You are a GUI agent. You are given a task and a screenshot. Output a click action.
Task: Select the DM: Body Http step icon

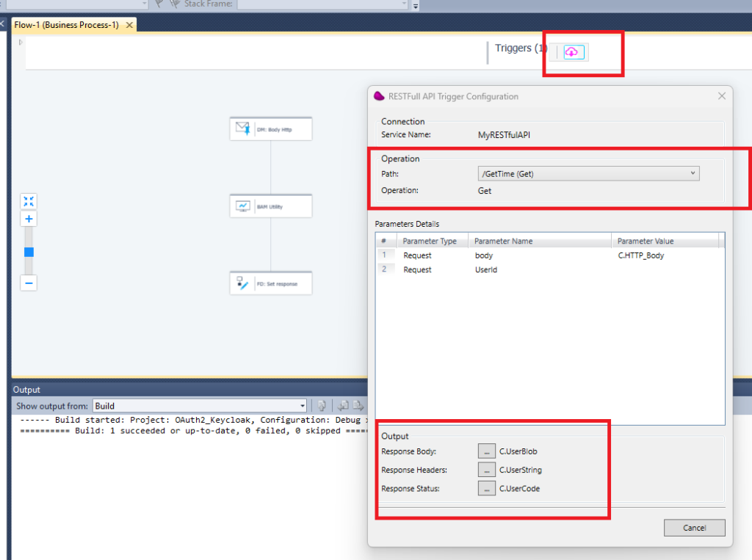[242, 128]
